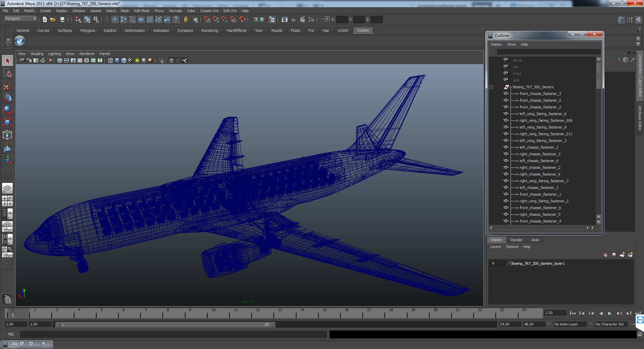
Task: Create layer and assign selected objects
Action: tap(630, 255)
